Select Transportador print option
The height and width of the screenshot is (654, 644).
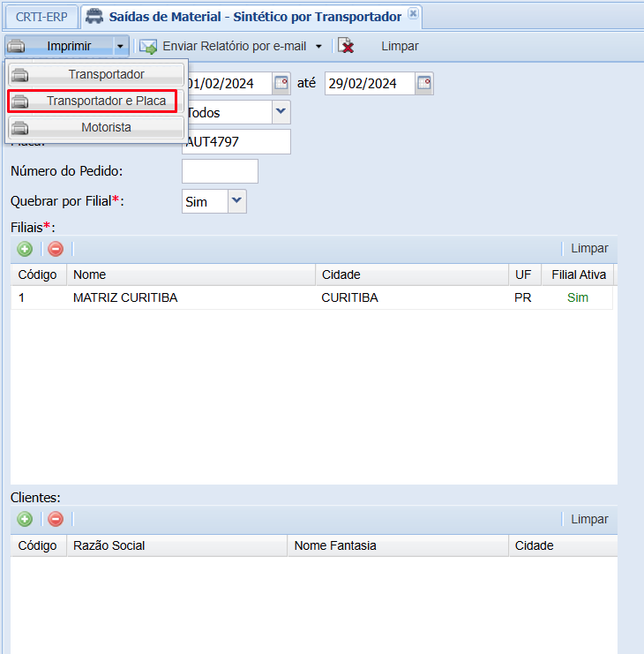click(x=96, y=74)
